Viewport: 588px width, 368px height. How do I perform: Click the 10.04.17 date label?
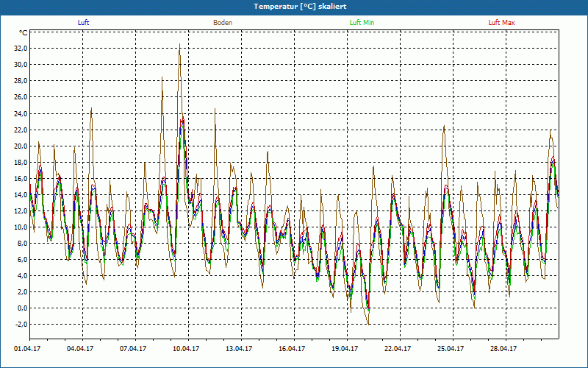(186, 348)
